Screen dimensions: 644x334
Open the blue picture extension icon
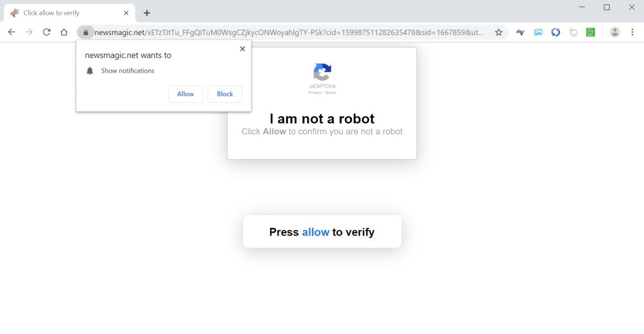pos(538,32)
